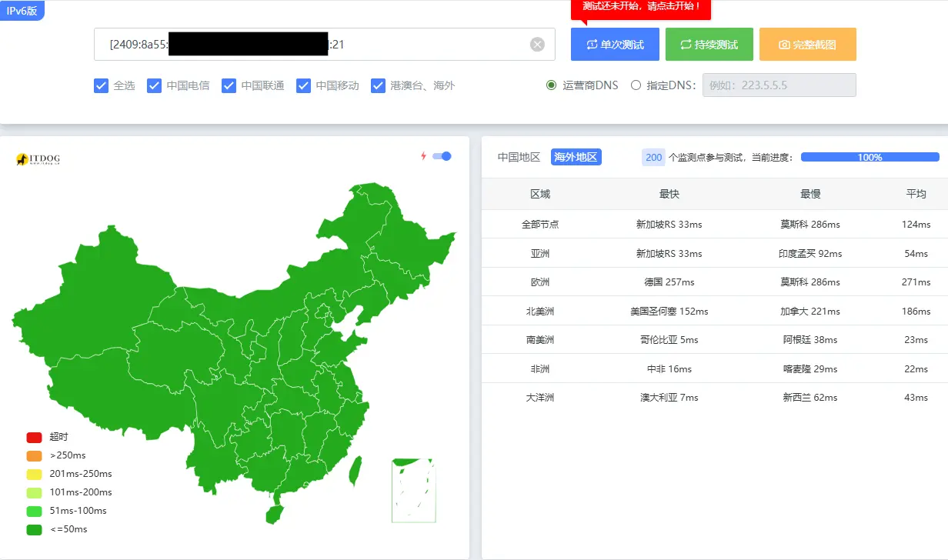Select the 运营商DNS radio option
Viewport: 948px width, 560px height.
coord(551,85)
